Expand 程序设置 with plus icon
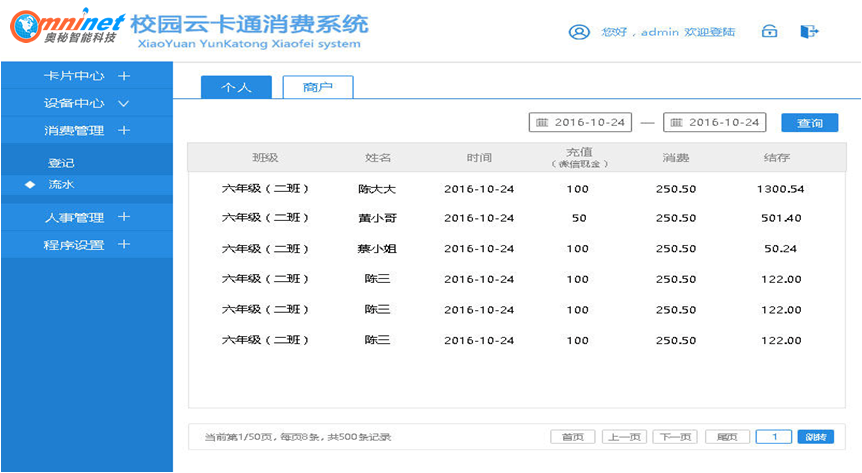This screenshot has height=473, width=862. pyautogui.click(x=124, y=244)
